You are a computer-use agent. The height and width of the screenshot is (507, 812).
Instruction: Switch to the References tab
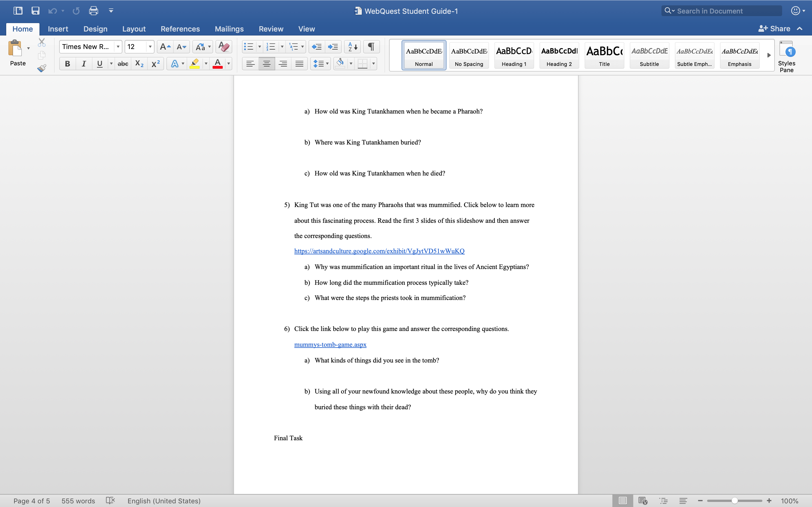pos(180,29)
